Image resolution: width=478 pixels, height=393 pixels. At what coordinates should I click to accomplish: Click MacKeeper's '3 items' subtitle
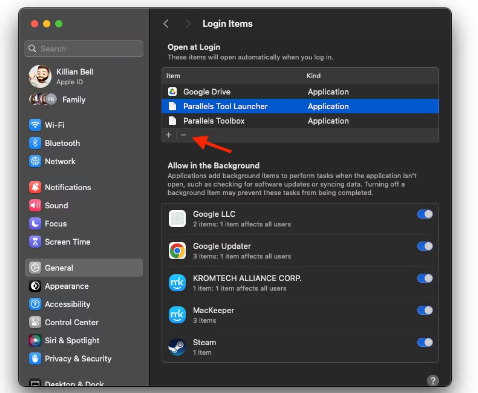(x=205, y=320)
